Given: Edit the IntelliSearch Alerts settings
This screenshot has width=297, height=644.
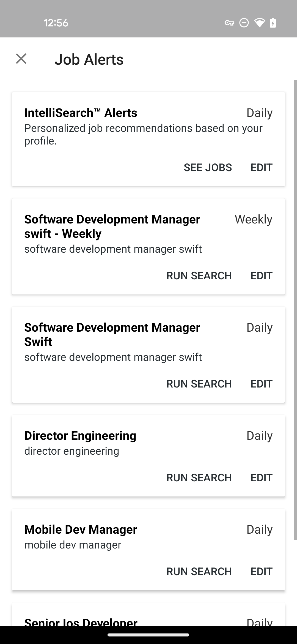Looking at the screenshot, I should point(262,167).
